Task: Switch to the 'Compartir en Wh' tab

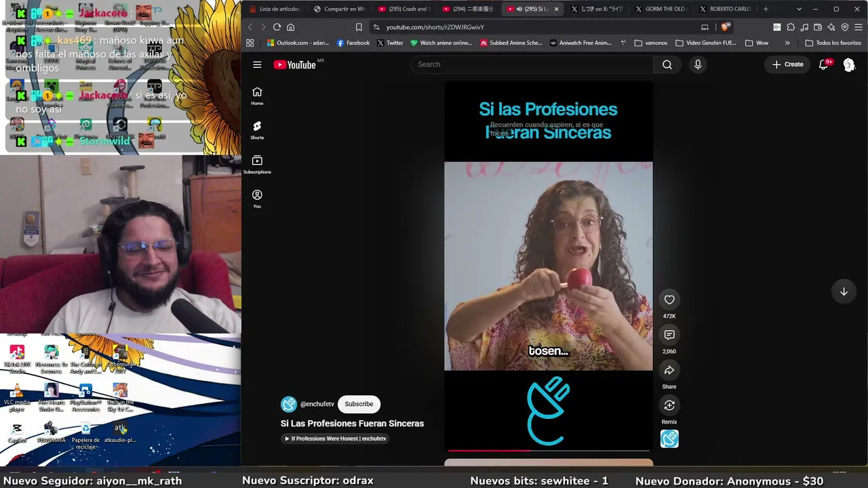Action: [339, 9]
